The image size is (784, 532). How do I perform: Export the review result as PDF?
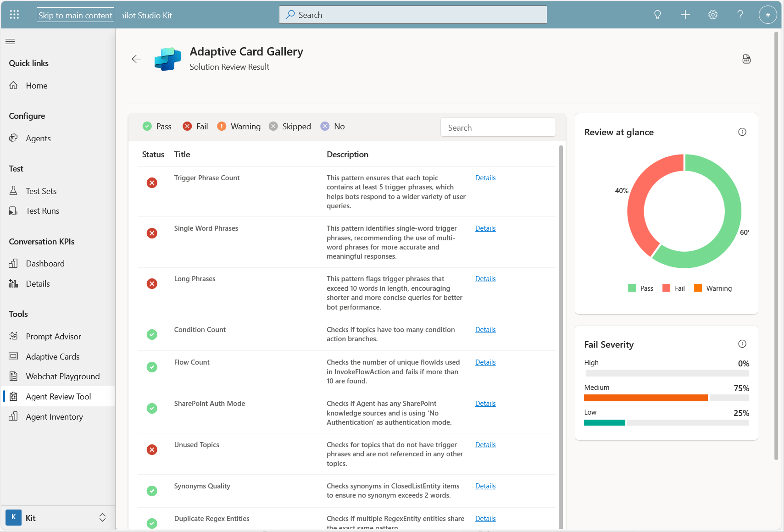(746, 59)
